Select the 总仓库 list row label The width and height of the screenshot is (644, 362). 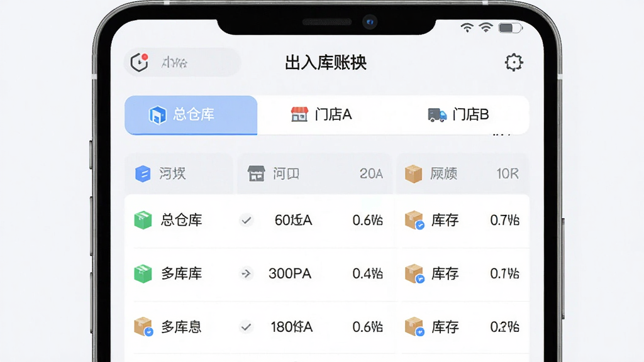point(181,221)
